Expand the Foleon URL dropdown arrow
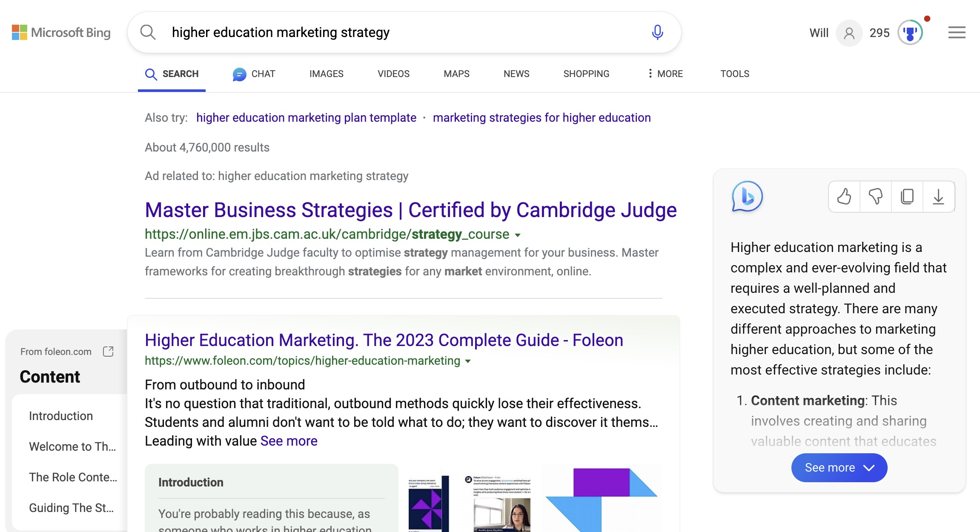This screenshot has width=980, height=532. pos(468,361)
